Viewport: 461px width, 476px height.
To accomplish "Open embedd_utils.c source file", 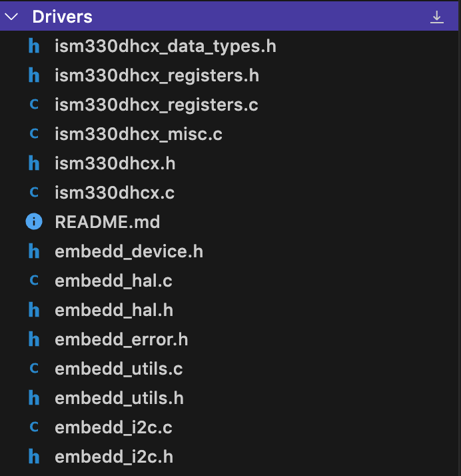I will pos(119,369).
